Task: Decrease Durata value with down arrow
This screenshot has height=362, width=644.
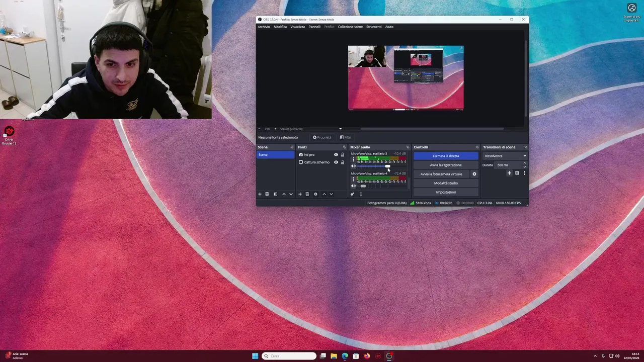Action: [x=524, y=166]
